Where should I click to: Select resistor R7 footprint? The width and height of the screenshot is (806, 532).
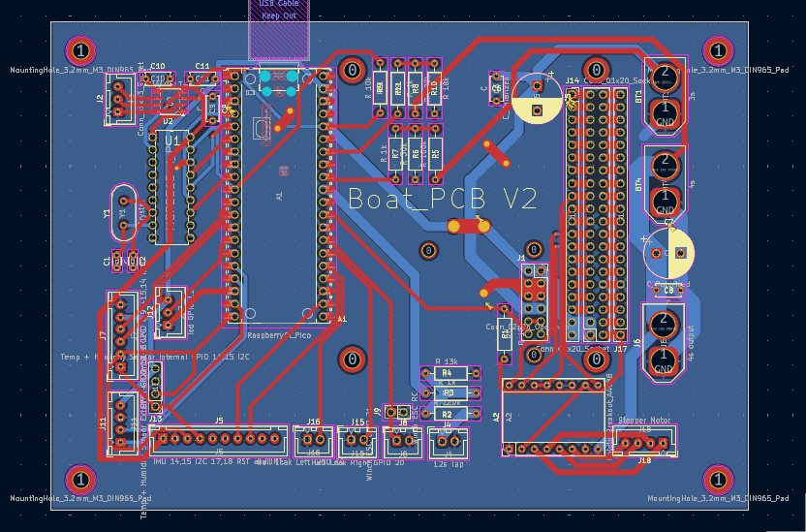[395, 154]
